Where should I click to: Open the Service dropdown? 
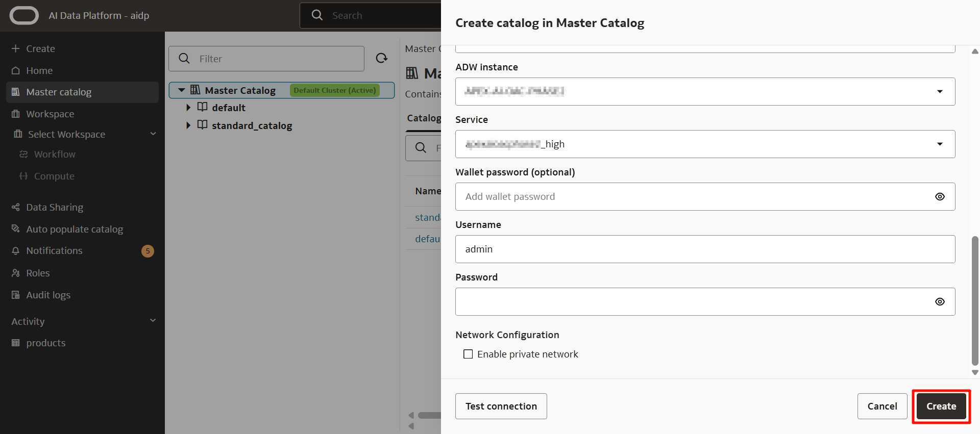tap(940, 144)
